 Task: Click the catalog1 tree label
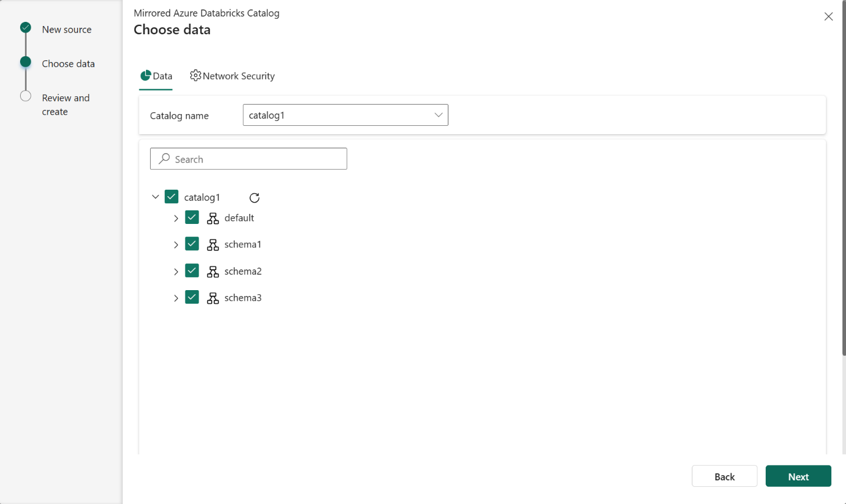click(x=202, y=197)
